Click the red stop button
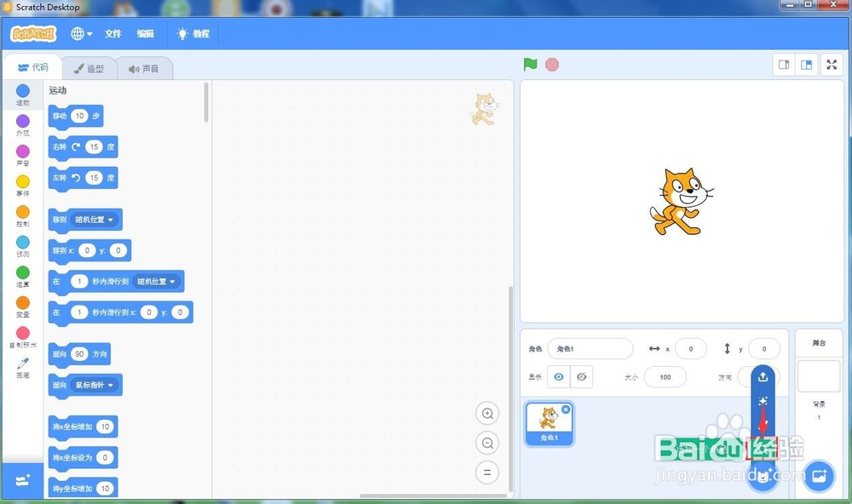852x504 pixels. [552, 65]
